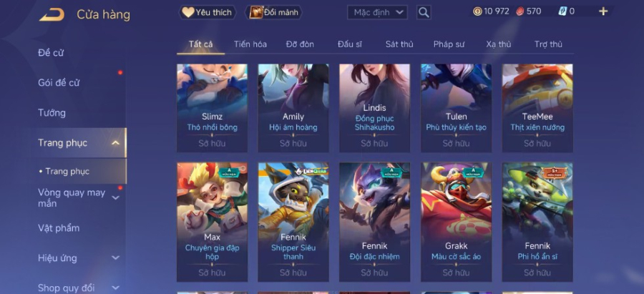
Task: Switch to the Pháp sư tab
Action: click(x=449, y=44)
